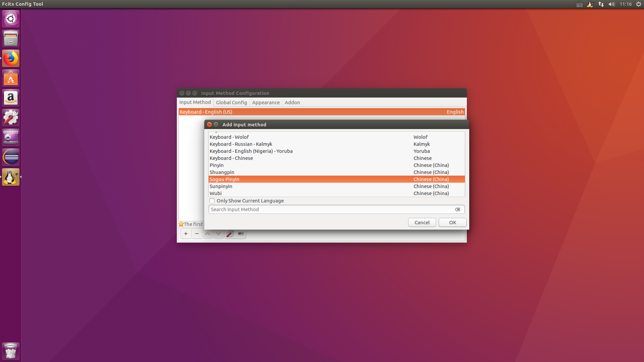Viewport: 644px width, 362px height.
Task: Move input method up with arrow icon
Action: [x=208, y=234]
